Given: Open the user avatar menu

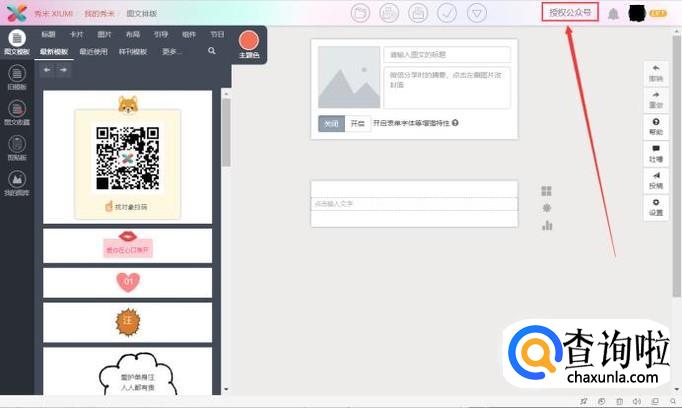Looking at the screenshot, I should tap(638, 13).
